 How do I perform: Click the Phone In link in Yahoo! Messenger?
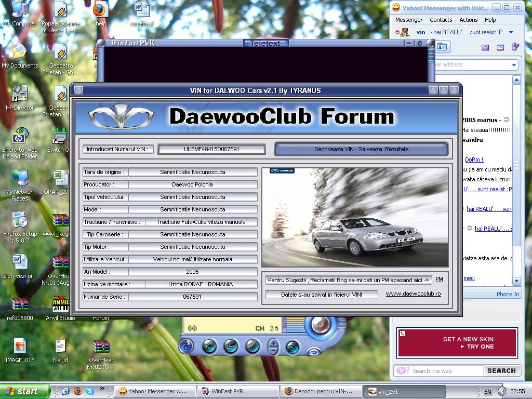(x=508, y=294)
